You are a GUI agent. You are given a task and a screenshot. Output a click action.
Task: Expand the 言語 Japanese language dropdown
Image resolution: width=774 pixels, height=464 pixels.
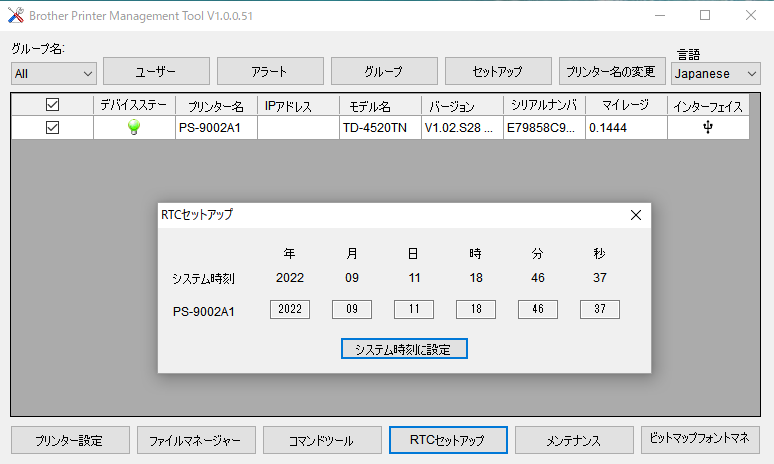coord(716,73)
